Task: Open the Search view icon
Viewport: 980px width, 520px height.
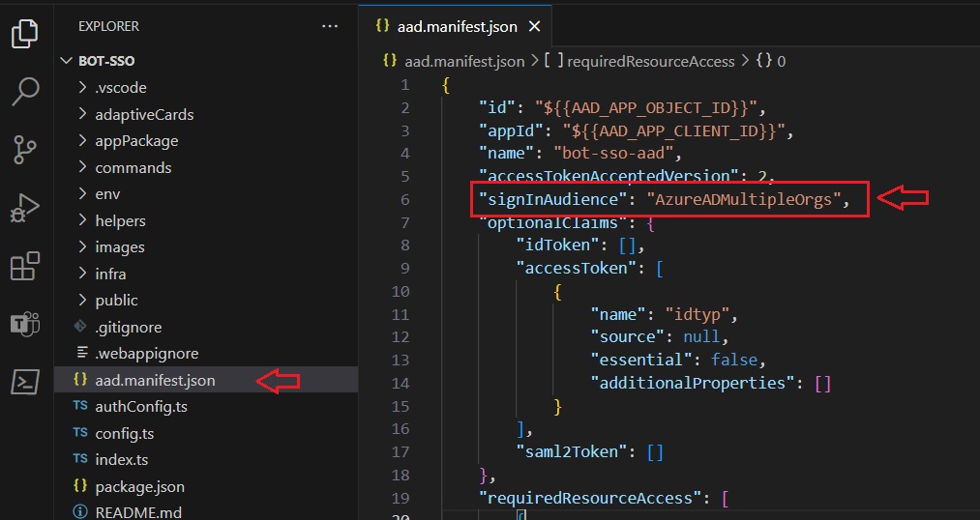Action: (24, 93)
